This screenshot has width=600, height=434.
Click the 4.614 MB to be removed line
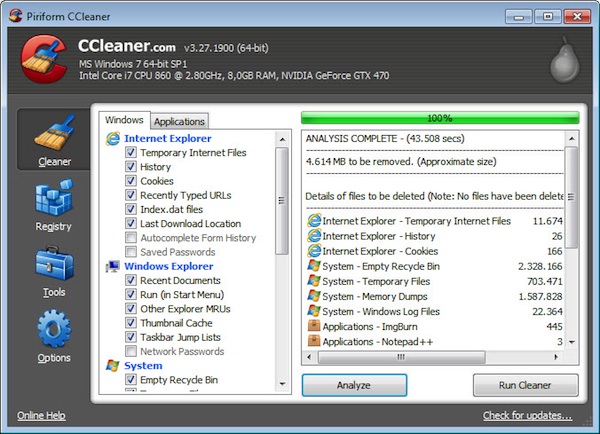[x=401, y=162]
